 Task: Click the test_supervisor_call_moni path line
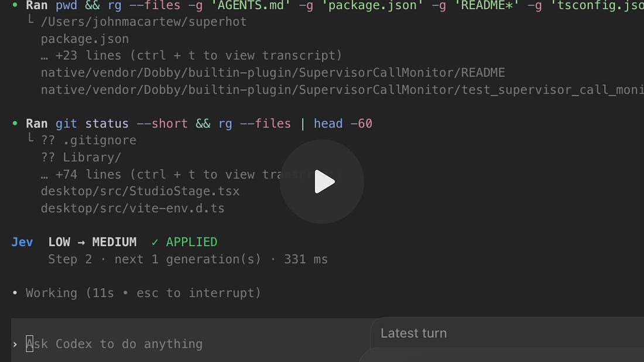(342, 90)
